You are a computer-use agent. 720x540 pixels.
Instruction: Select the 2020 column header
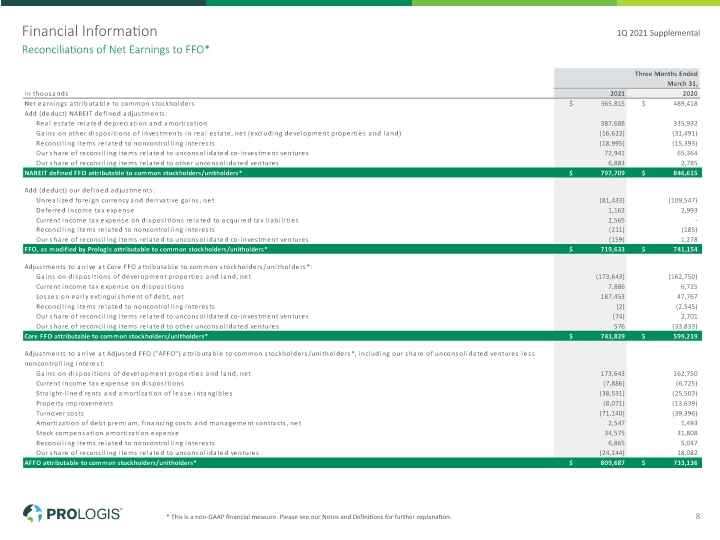(x=690, y=93)
